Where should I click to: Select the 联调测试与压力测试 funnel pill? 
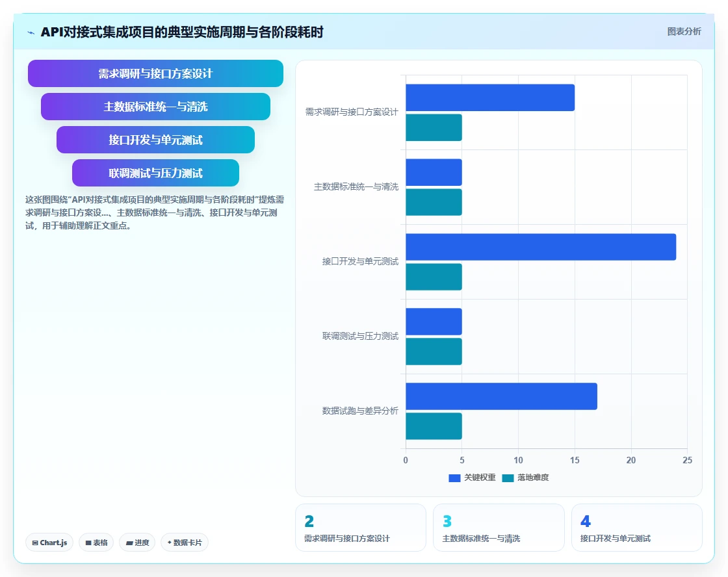click(155, 173)
